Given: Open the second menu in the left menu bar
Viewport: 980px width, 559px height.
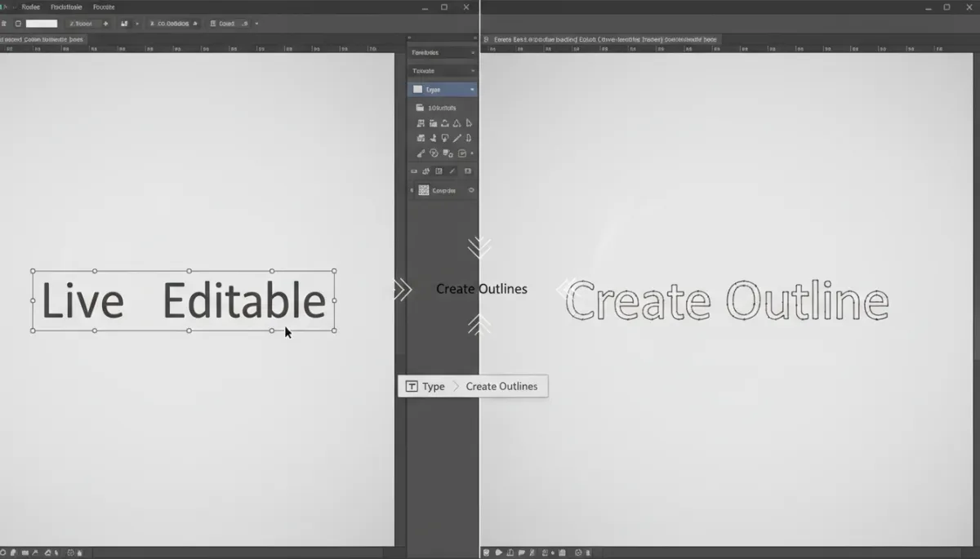Looking at the screenshot, I should point(66,7).
